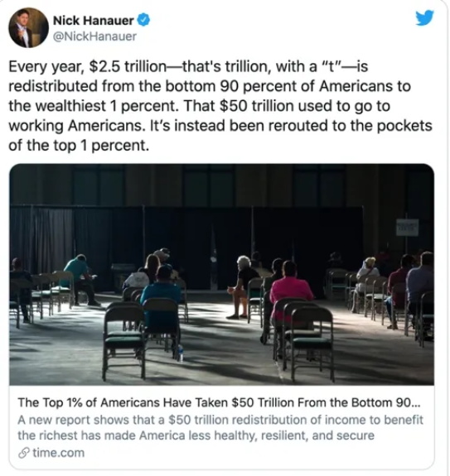Click the article description about new report

tap(220, 427)
